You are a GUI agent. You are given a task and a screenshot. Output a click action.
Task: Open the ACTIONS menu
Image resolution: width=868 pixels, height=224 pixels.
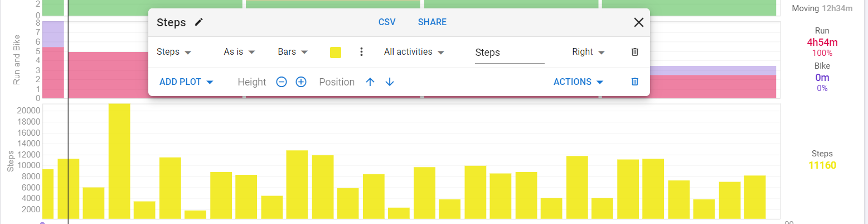[x=579, y=82]
